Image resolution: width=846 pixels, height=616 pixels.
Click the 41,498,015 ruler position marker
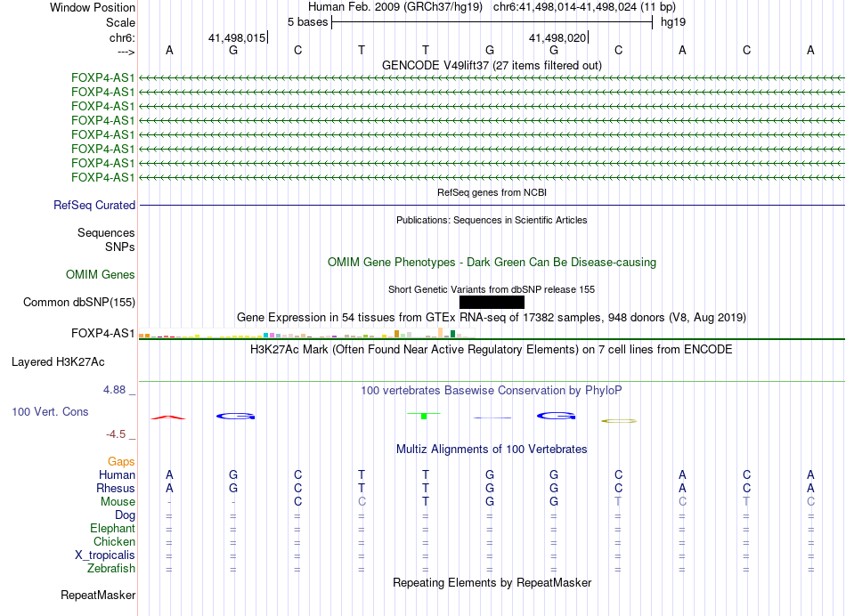point(238,37)
